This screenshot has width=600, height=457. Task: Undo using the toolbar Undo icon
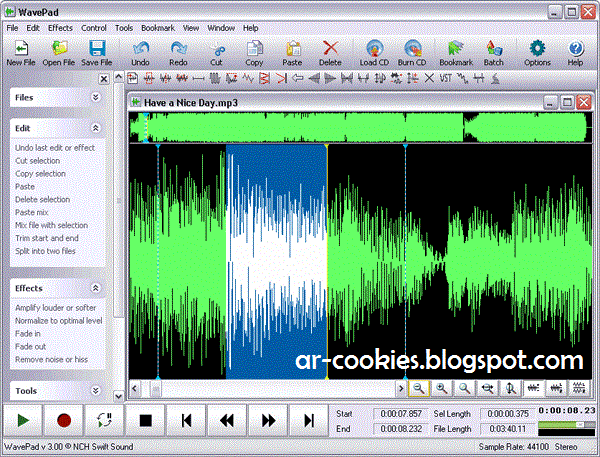(140, 53)
